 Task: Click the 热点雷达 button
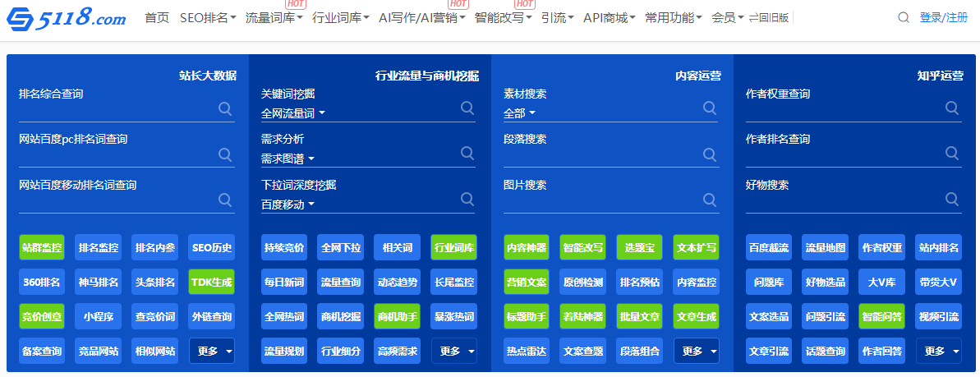click(x=527, y=351)
